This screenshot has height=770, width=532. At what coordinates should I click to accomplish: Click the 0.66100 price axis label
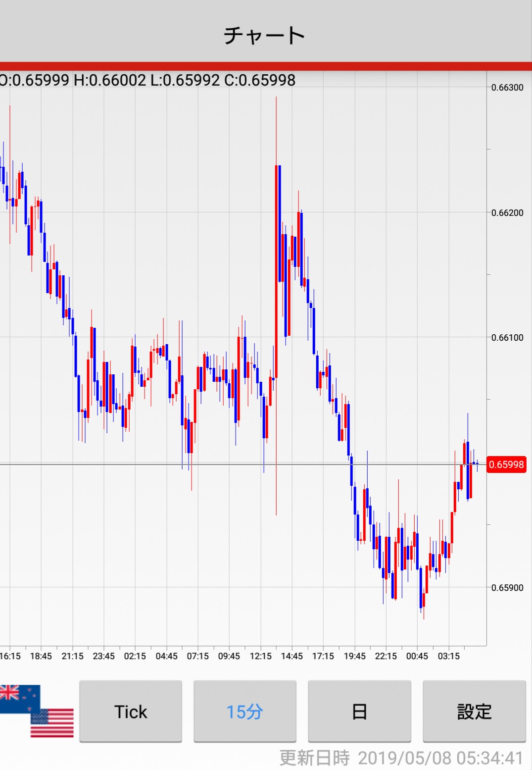click(507, 338)
